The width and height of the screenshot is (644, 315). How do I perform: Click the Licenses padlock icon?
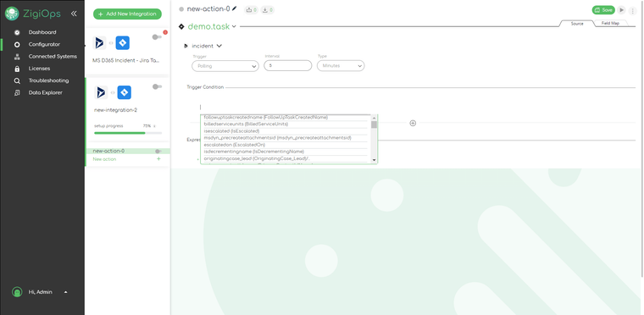click(x=17, y=69)
